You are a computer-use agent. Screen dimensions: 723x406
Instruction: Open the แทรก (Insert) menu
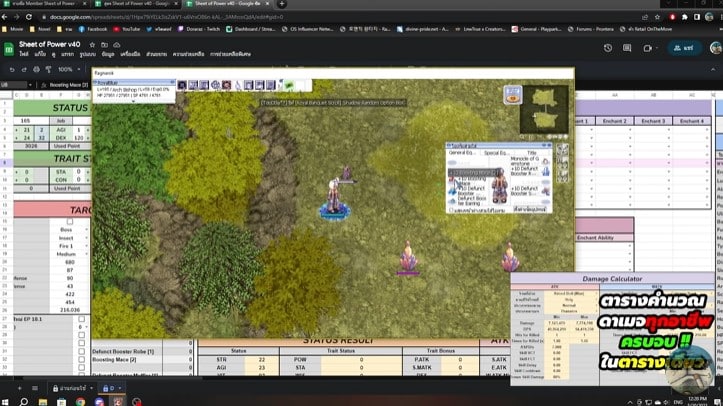[x=67, y=54]
